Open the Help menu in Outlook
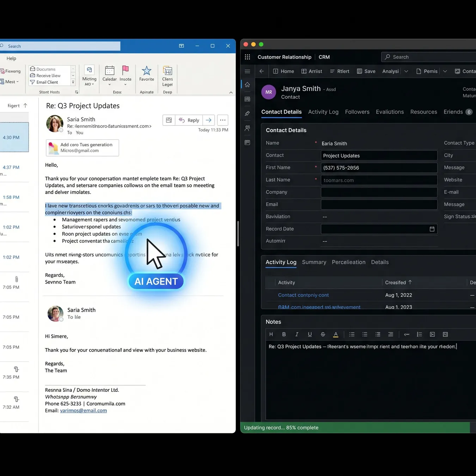This screenshot has width=476, height=476. tap(11, 59)
